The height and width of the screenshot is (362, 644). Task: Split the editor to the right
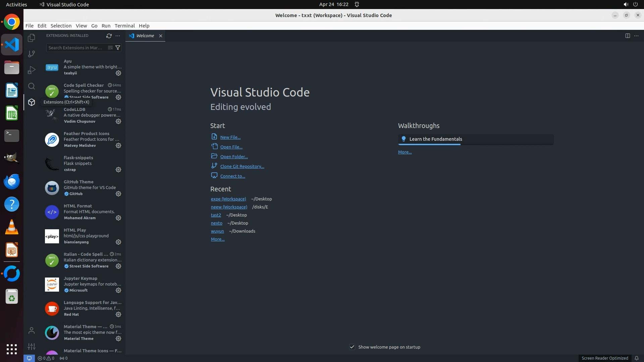pyautogui.click(x=627, y=36)
